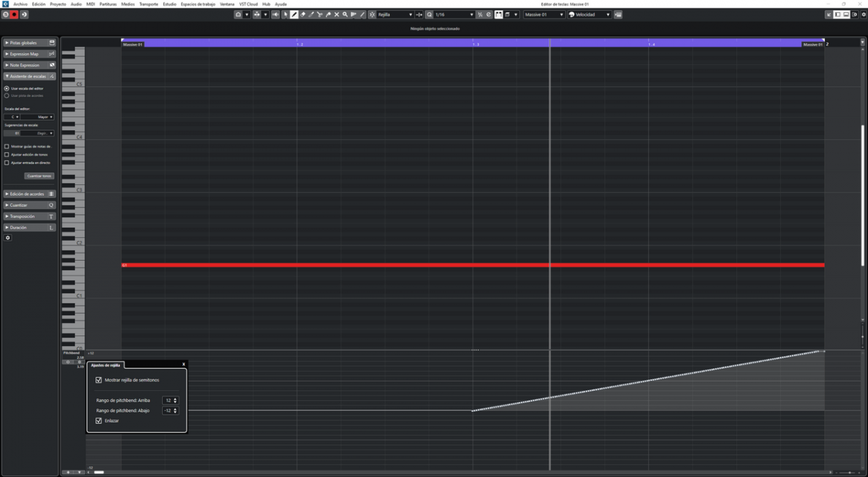Open the VST Cloud menu
868x477 pixels.
coord(248,4)
